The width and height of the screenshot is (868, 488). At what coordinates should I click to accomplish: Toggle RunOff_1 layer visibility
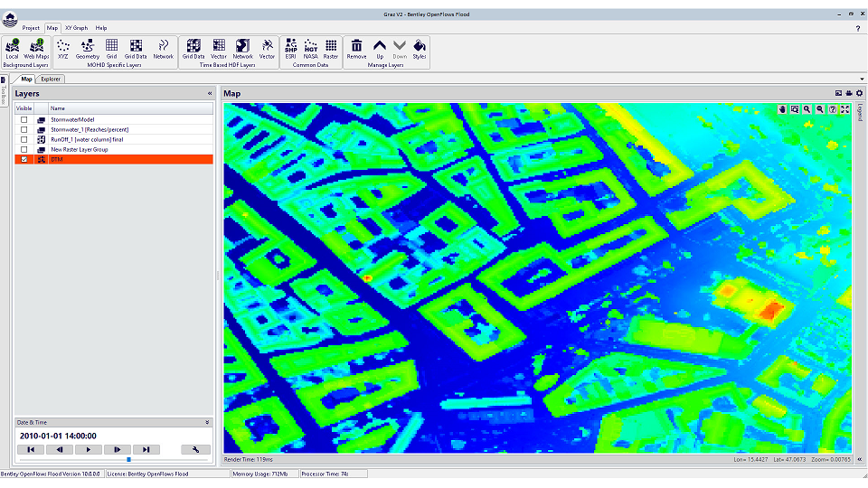coord(24,139)
